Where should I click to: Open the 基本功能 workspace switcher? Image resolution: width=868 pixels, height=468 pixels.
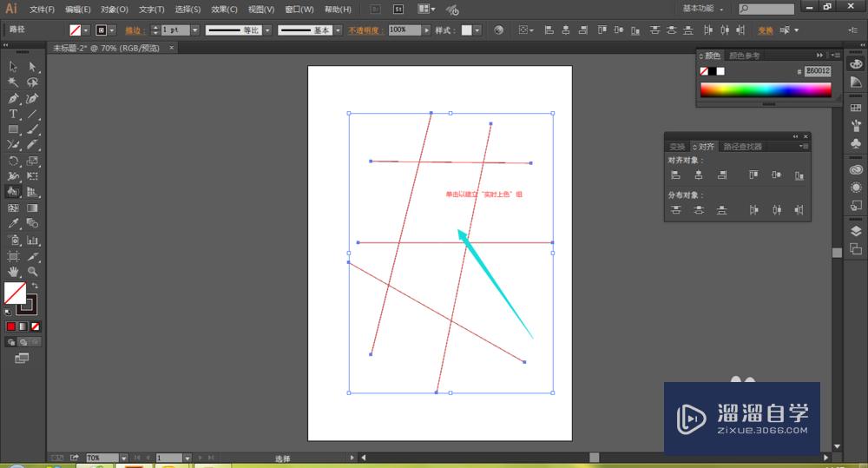coord(703,9)
